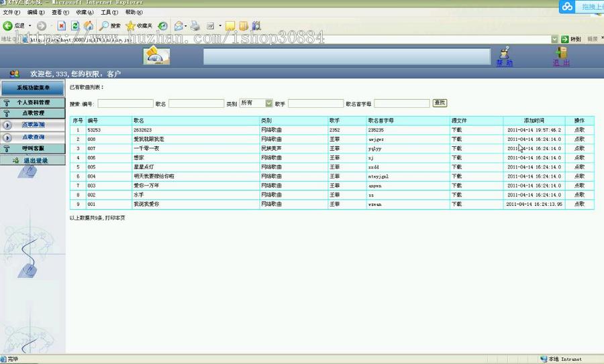604x364 pixels.
Task: Open the address bar dropdown arrow
Action: pos(554,40)
